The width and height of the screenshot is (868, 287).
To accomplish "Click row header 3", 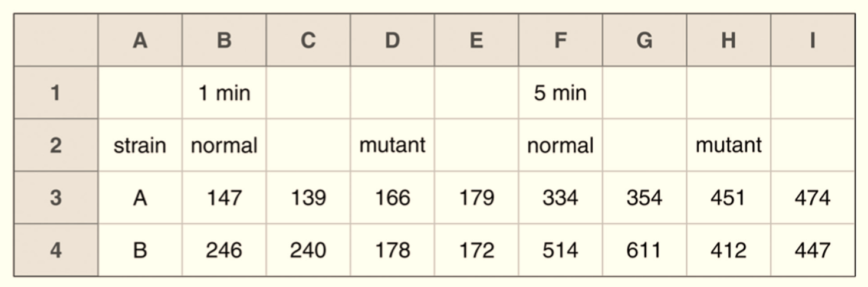I will [x=56, y=197].
